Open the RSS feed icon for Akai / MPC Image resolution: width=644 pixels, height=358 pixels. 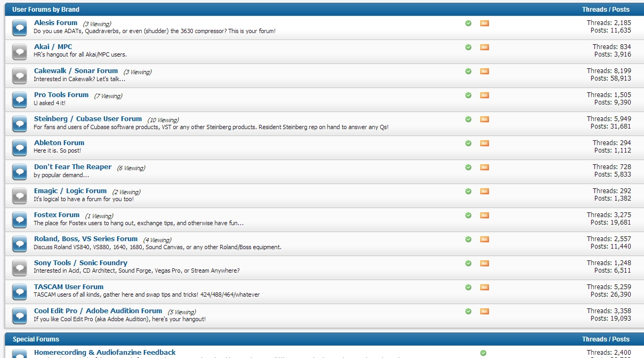point(484,47)
